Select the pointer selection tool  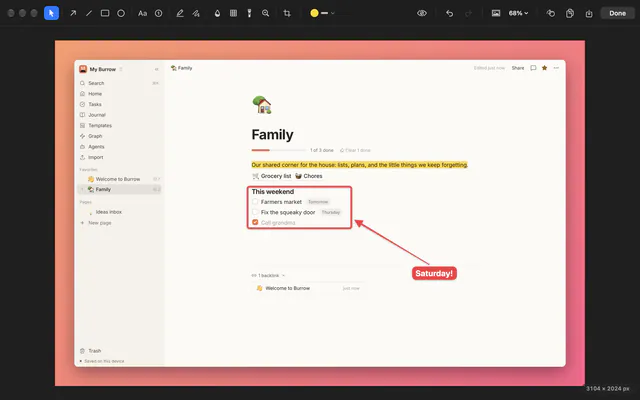(51, 13)
